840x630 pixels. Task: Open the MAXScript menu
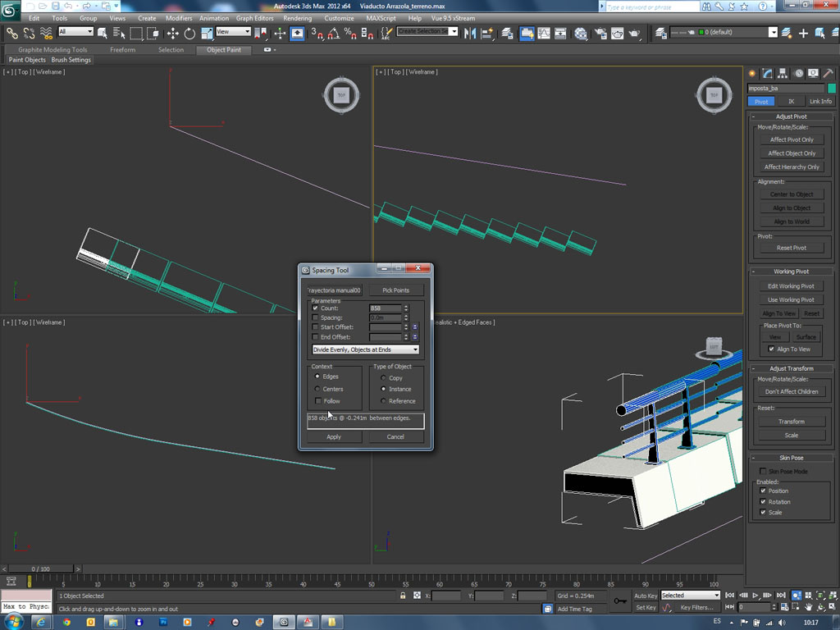click(x=381, y=18)
